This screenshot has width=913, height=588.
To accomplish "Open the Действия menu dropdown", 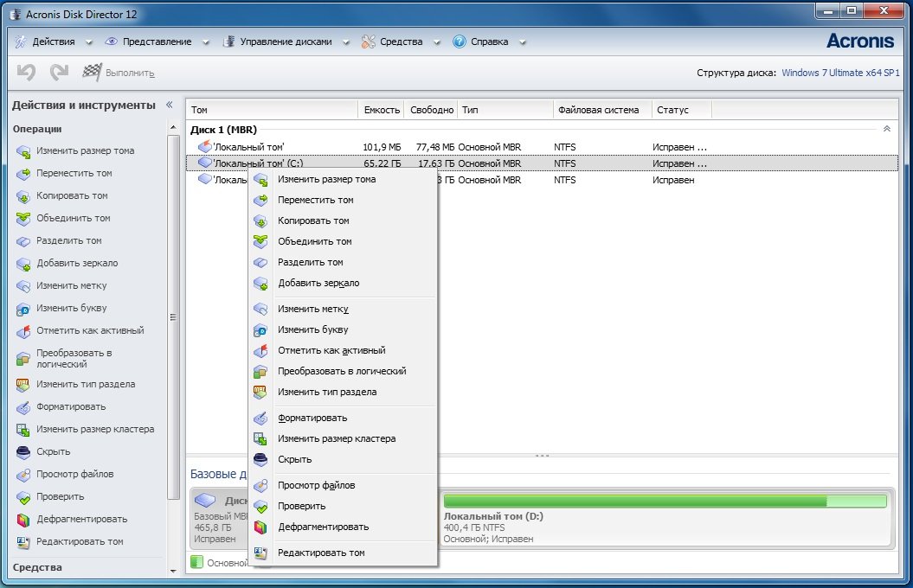I will (54, 42).
